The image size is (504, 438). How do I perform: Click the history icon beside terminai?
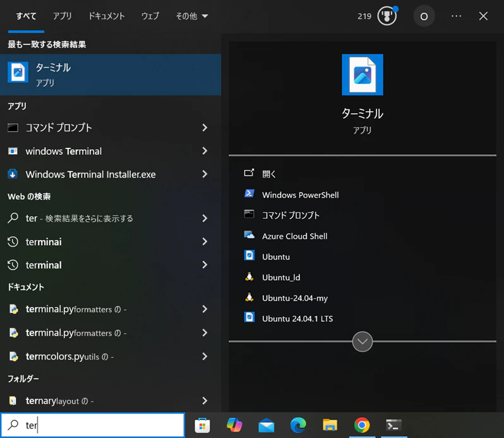tap(13, 241)
